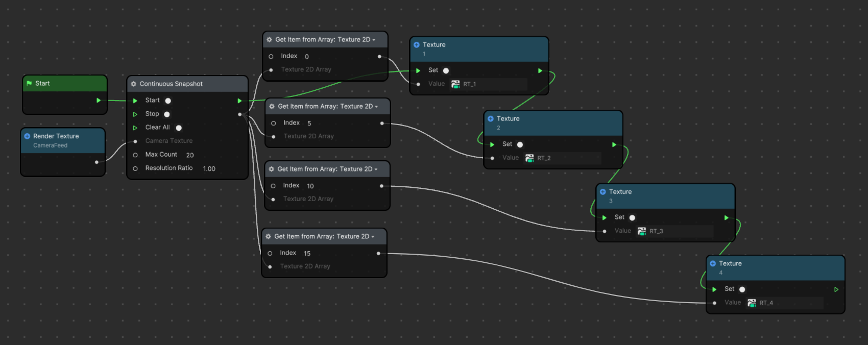Click the RT_2 render texture icon
The width and height of the screenshot is (868, 345).
click(529, 158)
